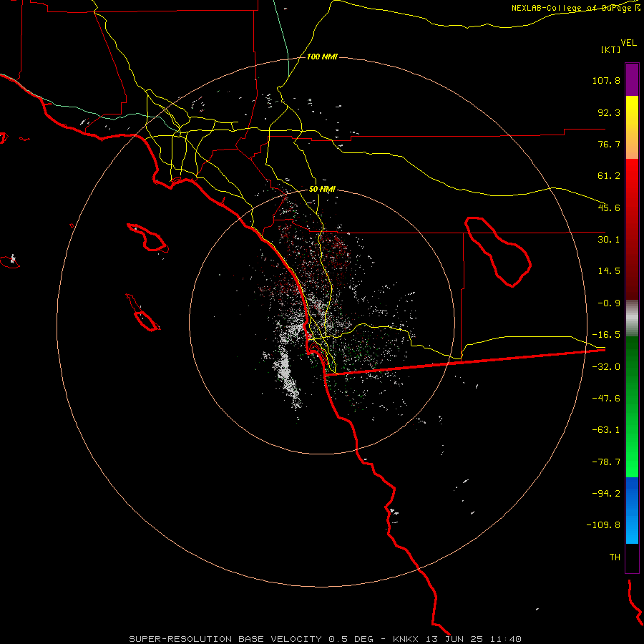Click the 50 NMI range ring label
Image resolution: width=644 pixels, height=644 pixels.
pyautogui.click(x=322, y=189)
